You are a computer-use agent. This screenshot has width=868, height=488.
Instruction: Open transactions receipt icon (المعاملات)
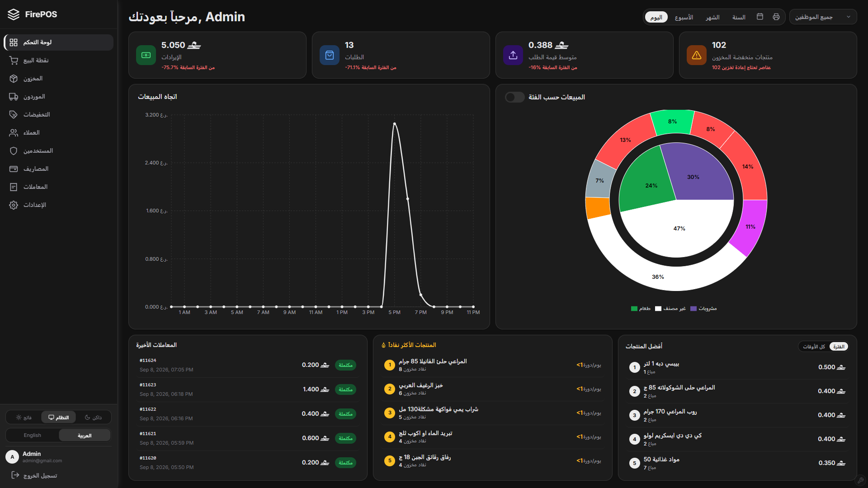pos(14,187)
